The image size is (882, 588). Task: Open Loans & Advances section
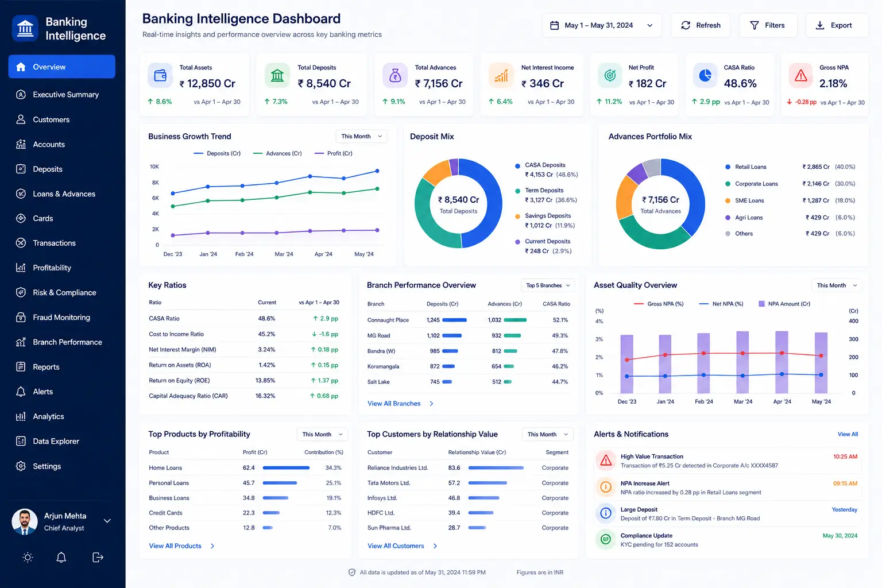click(x=61, y=194)
